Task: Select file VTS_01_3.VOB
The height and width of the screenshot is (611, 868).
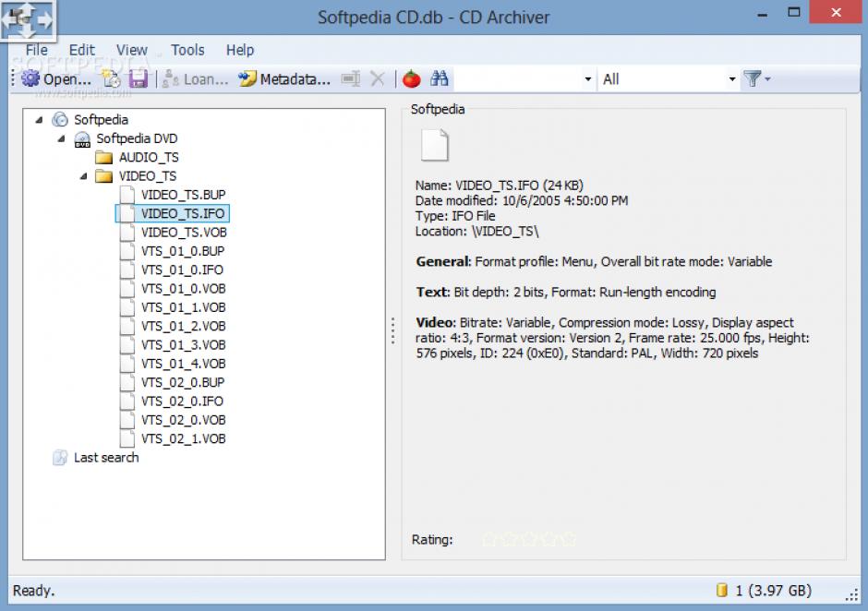Action: coord(183,345)
